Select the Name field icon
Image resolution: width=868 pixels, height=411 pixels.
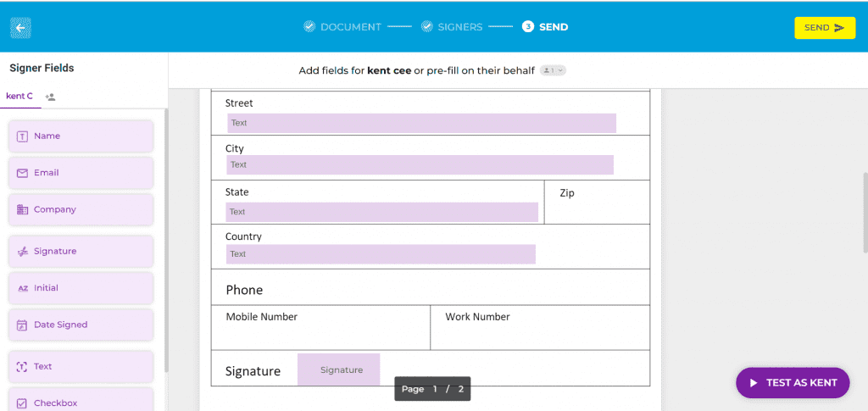pyautogui.click(x=22, y=136)
